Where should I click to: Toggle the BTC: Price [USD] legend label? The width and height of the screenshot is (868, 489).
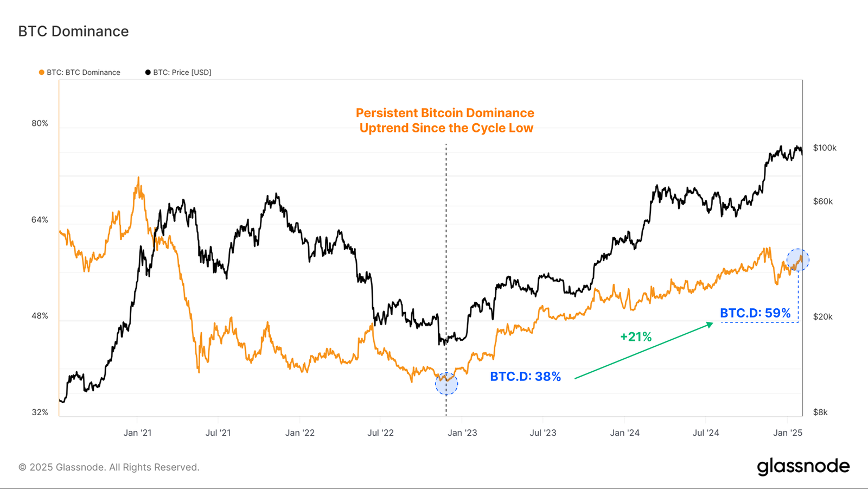click(182, 72)
